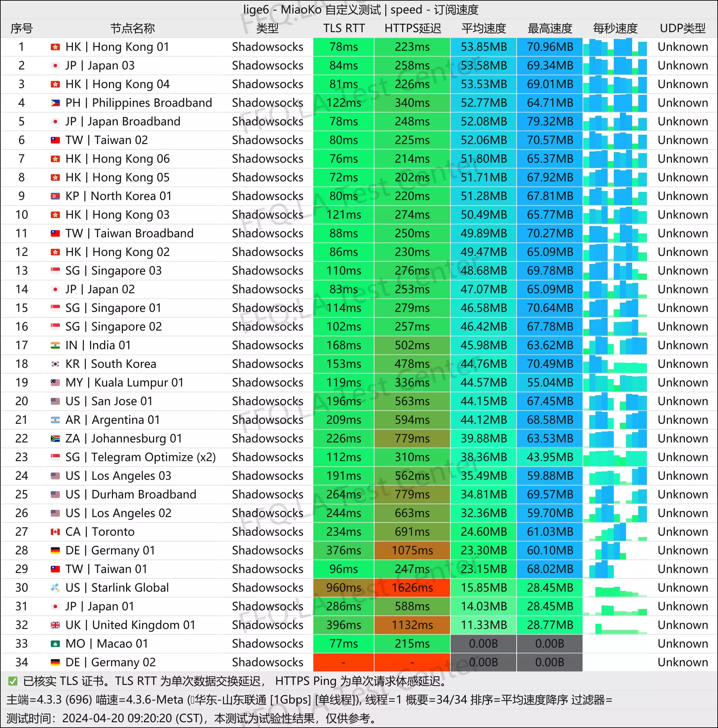718x728 pixels.
Task: Click the Starlink Global satellite icon
Action: pos(55,588)
